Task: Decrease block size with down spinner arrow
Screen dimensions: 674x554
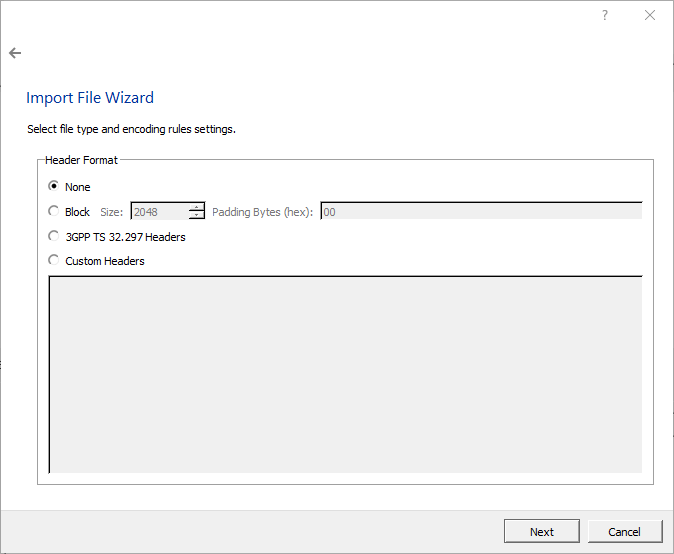Action: [x=197, y=216]
